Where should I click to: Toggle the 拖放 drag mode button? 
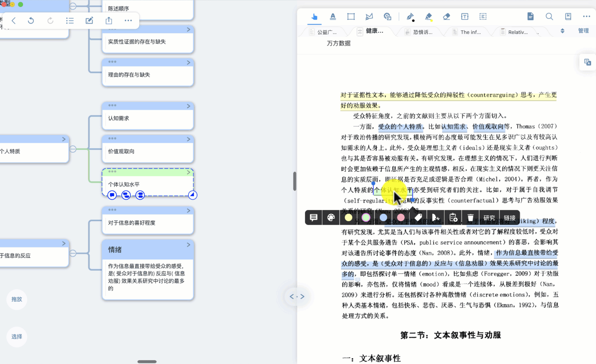click(x=17, y=299)
